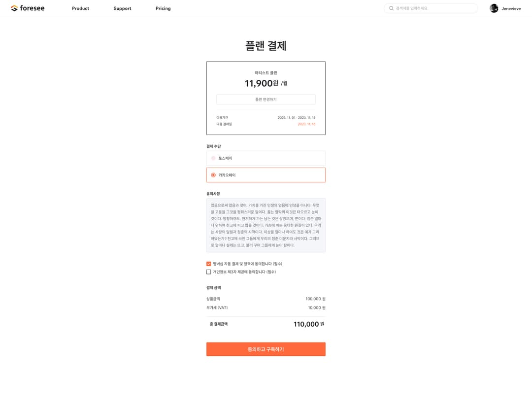Select the 카카오페이 payment radio button
The width and height of the screenshot is (532, 411).
[x=213, y=175]
